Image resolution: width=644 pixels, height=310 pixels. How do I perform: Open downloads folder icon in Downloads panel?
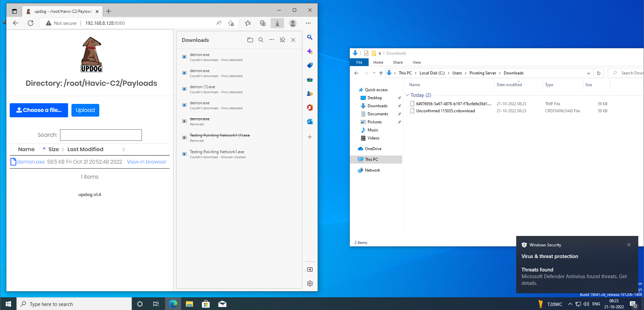click(250, 40)
